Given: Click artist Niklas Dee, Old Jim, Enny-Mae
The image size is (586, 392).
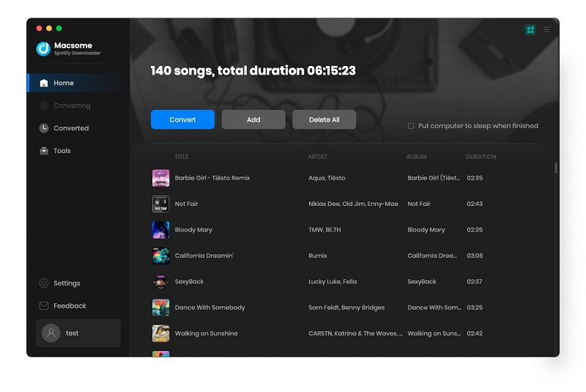Looking at the screenshot, I should (x=353, y=204).
